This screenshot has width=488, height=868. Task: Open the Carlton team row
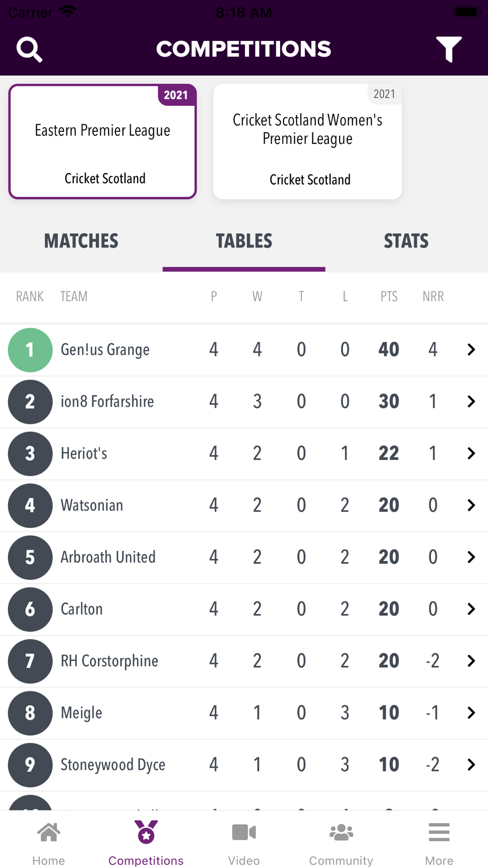click(x=244, y=609)
